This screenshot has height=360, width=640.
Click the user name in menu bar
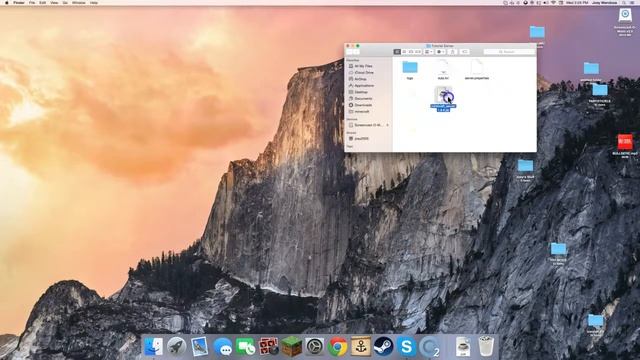click(x=604, y=2)
